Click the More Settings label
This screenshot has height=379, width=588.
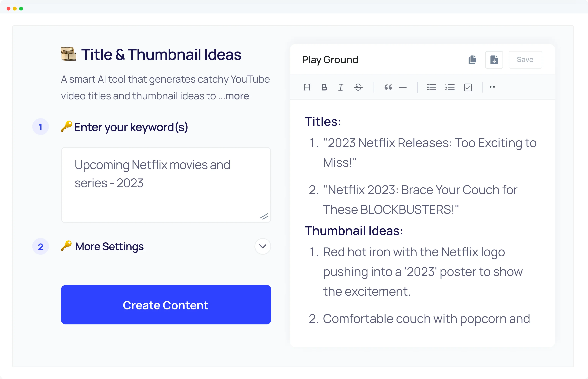pyautogui.click(x=109, y=246)
